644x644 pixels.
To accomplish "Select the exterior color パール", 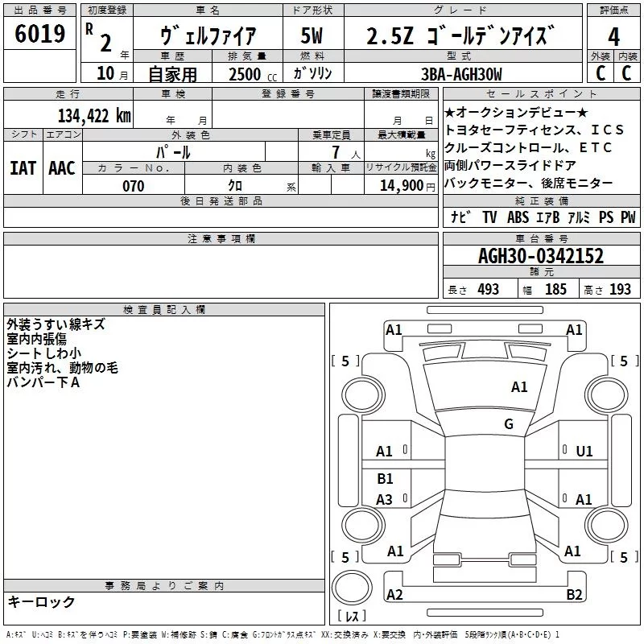I will pyautogui.click(x=173, y=153).
